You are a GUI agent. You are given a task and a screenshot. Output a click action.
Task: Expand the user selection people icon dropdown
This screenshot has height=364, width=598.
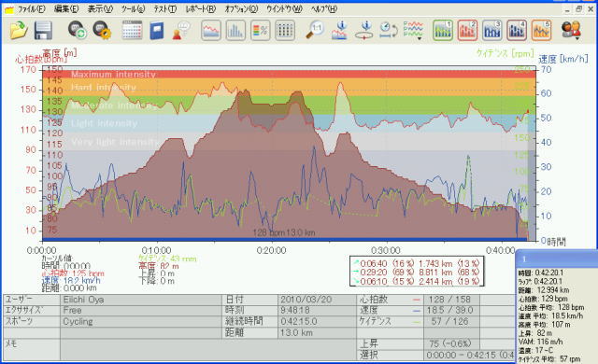point(571,30)
